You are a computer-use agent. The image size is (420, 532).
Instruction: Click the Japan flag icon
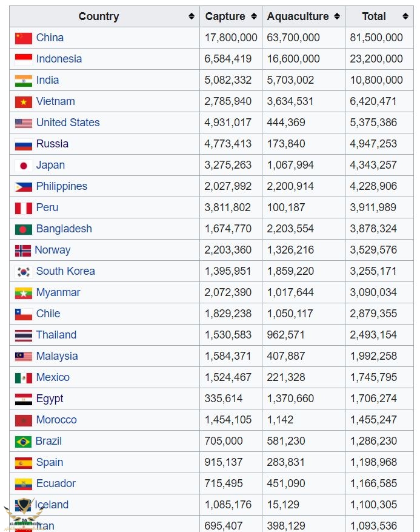point(24,166)
